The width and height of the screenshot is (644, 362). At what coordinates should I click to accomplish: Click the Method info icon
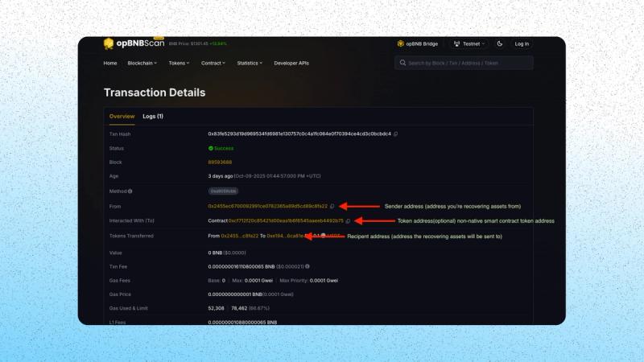point(130,191)
